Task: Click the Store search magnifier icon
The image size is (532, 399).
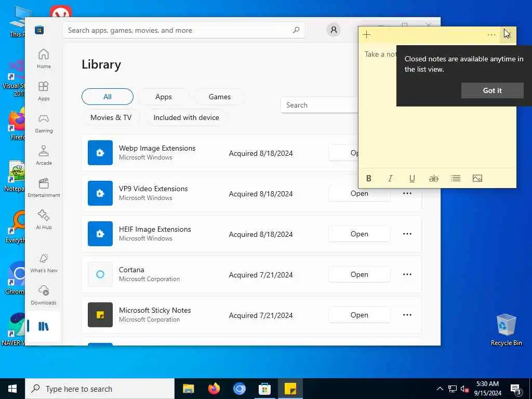Action: pyautogui.click(x=296, y=30)
